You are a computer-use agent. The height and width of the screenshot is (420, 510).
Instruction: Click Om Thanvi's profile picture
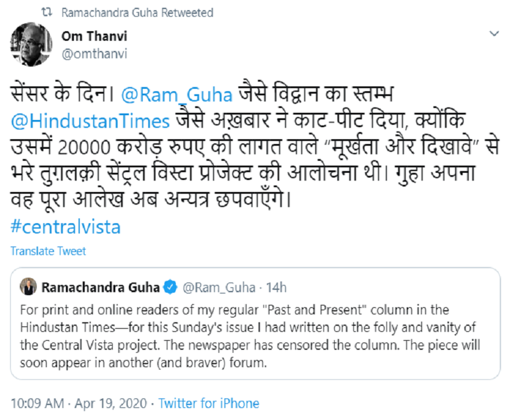coord(29,44)
